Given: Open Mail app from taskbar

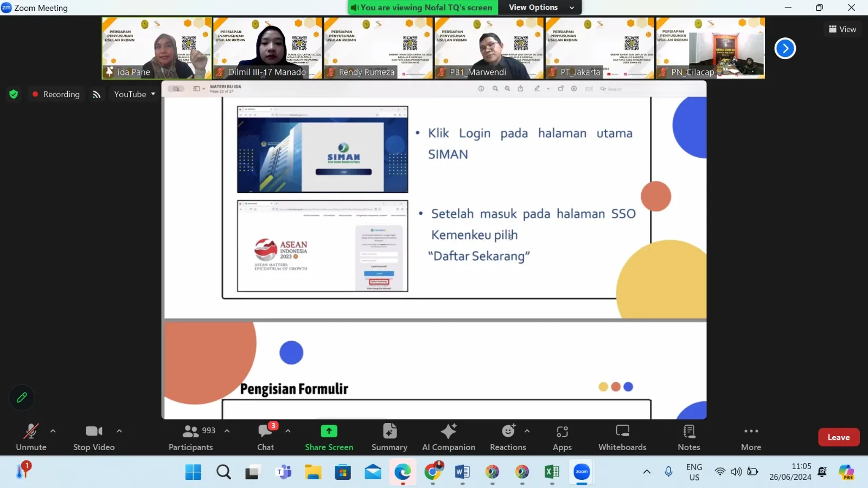Looking at the screenshot, I should (373, 472).
